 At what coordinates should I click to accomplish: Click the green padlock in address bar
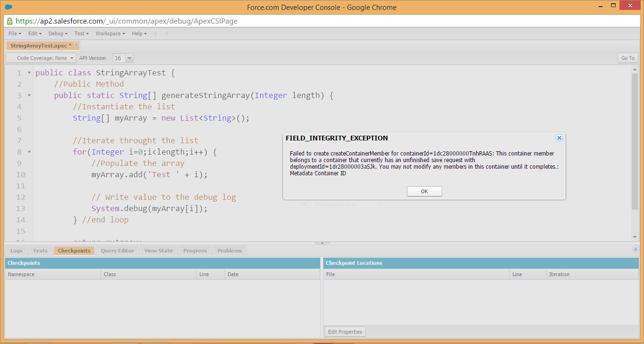pyautogui.click(x=10, y=21)
